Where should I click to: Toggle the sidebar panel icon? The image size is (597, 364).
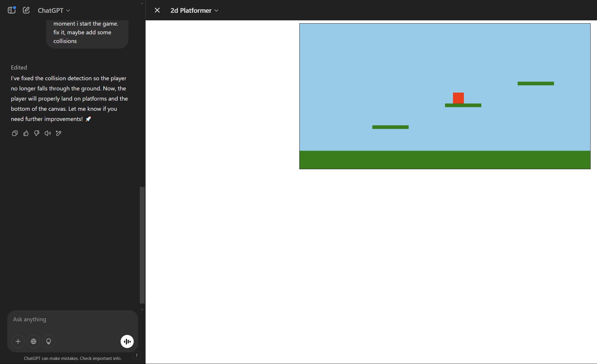click(12, 10)
